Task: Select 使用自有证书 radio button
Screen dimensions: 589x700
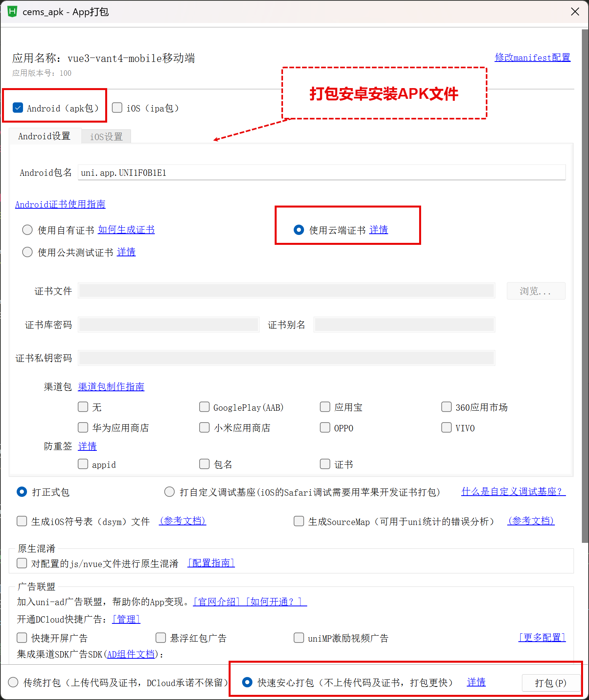Action: pyautogui.click(x=27, y=230)
